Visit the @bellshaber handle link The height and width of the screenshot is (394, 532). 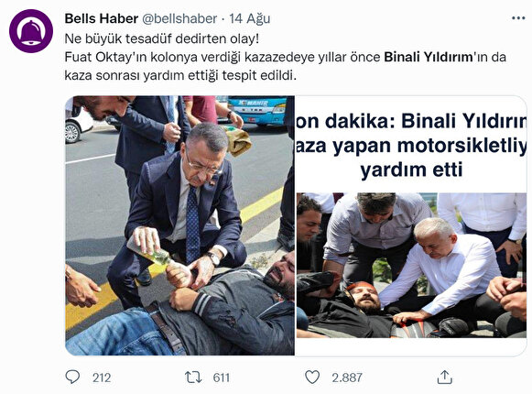179,18
